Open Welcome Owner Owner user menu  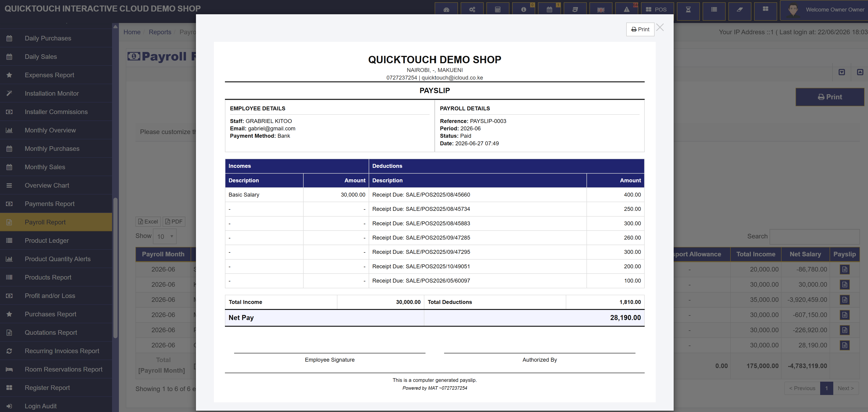(824, 10)
